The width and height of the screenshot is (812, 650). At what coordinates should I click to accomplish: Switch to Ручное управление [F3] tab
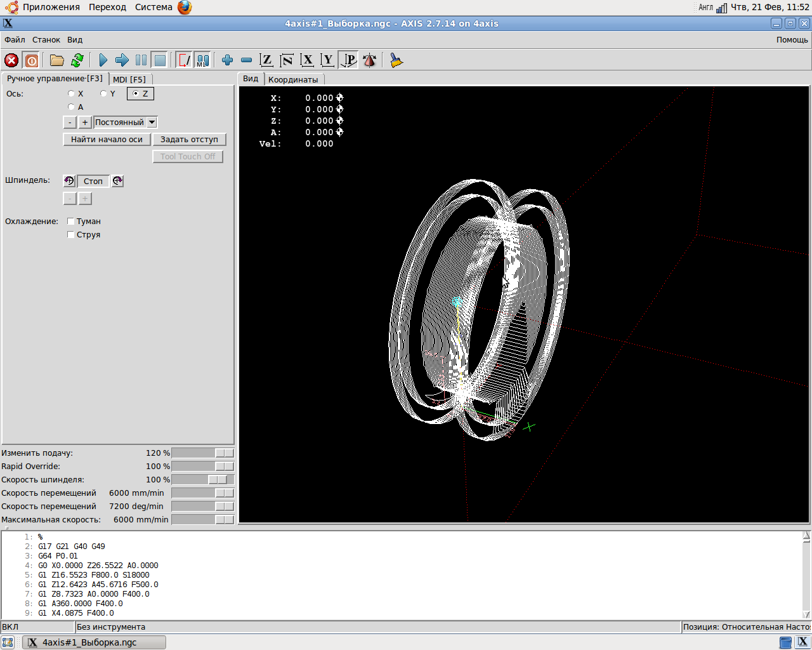pyautogui.click(x=55, y=79)
